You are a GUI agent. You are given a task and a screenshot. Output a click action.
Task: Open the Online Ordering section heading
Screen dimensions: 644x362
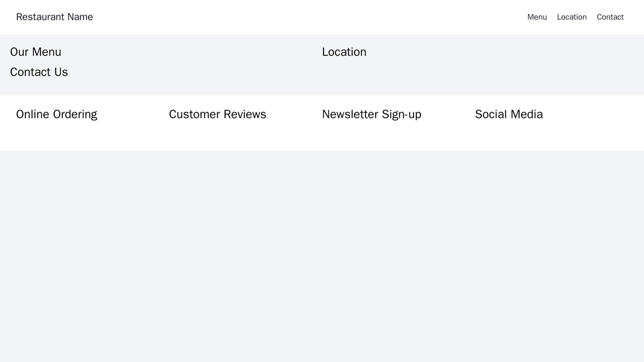(57, 114)
